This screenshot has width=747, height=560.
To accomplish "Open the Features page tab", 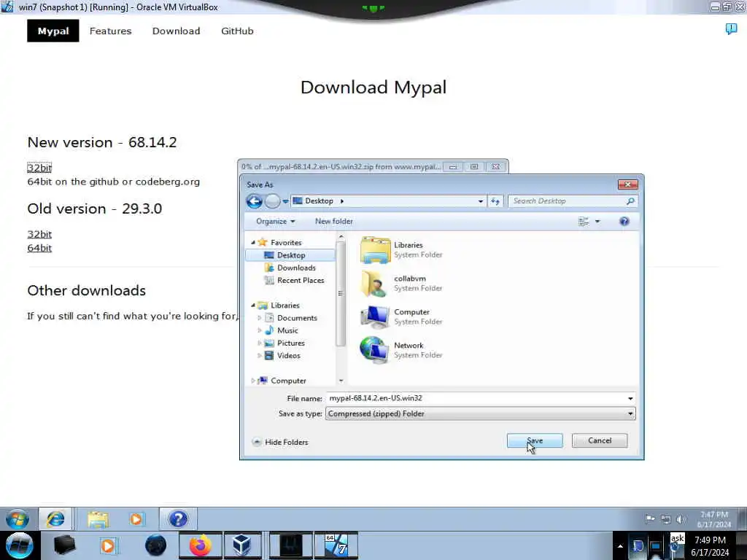I will (111, 31).
